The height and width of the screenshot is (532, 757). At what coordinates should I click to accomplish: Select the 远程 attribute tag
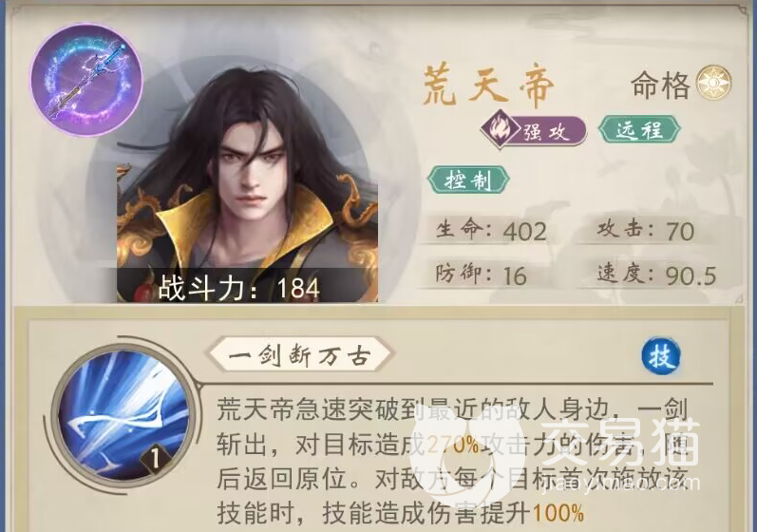639,129
